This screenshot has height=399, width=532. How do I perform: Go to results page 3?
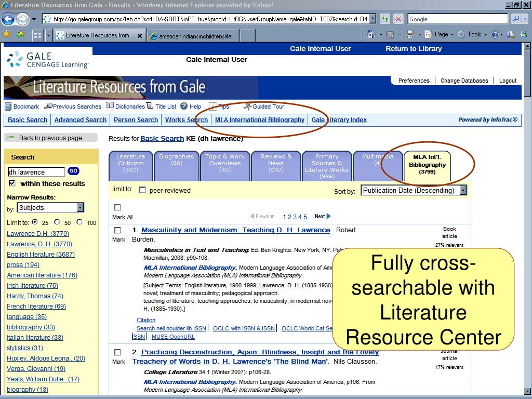click(295, 217)
